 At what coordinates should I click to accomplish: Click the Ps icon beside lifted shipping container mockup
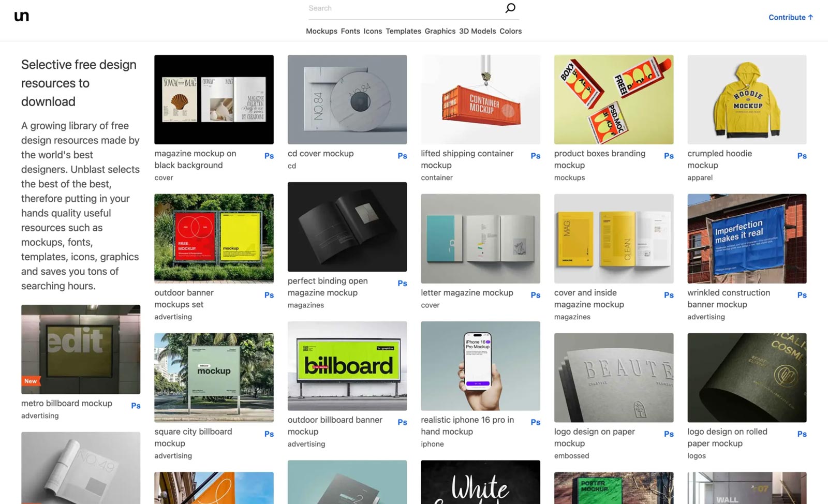pos(536,156)
